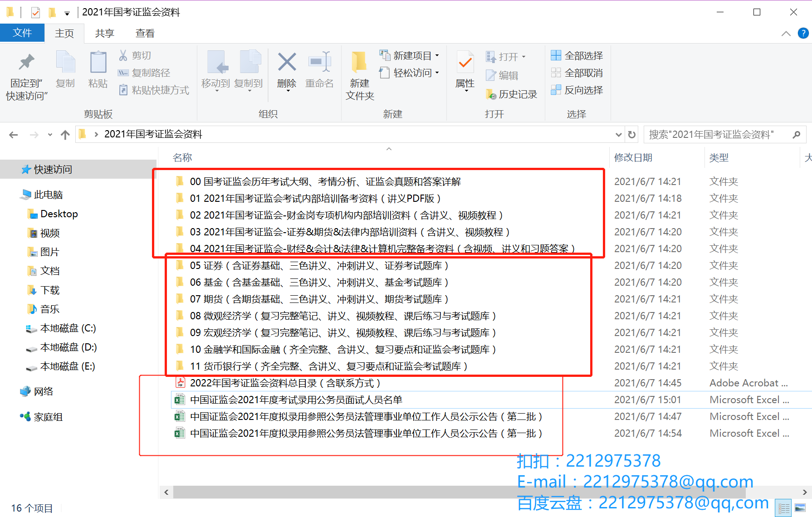This screenshot has width=812, height=517.
Task: Switch to the Share (共享) tab
Action: point(105,33)
